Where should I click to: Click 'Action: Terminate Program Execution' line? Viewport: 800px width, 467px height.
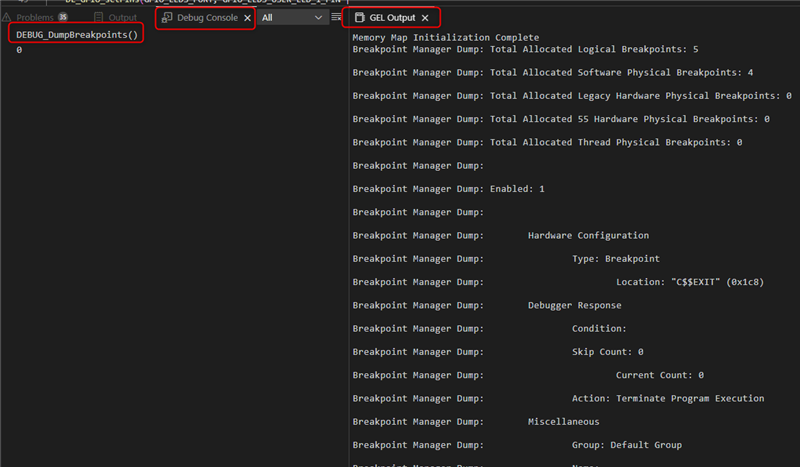coord(558,398)
